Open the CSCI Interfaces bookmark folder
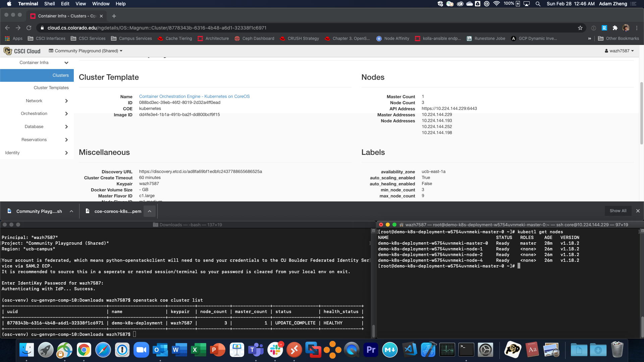This screenshot has height=362, width=644. coord(47,39)
